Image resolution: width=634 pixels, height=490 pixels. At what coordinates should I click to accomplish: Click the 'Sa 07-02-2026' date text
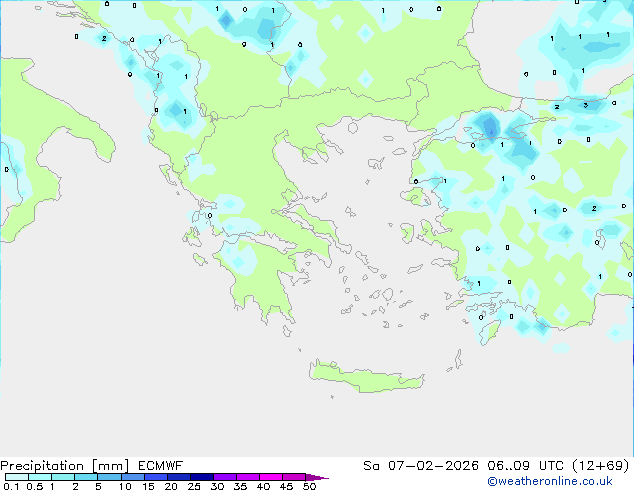click(x=421, y=466)
